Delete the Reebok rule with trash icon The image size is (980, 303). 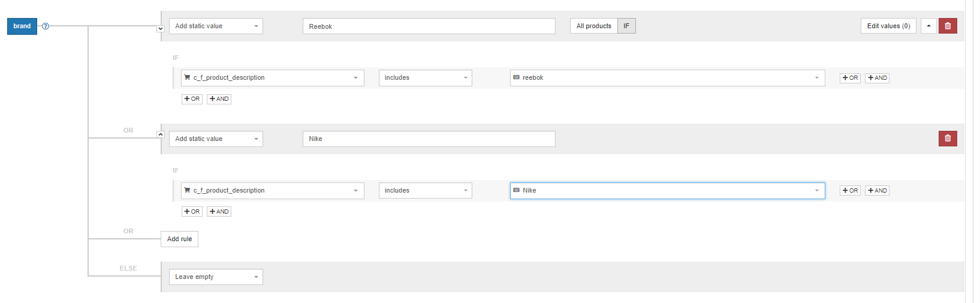tap(948, 26)
